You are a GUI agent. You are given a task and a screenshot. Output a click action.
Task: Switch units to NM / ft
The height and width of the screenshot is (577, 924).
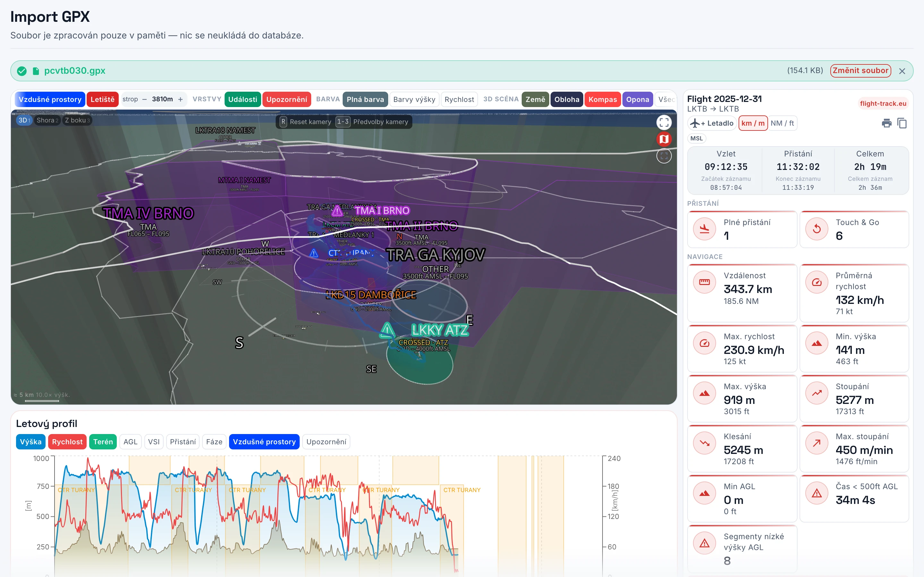point(782,123)
